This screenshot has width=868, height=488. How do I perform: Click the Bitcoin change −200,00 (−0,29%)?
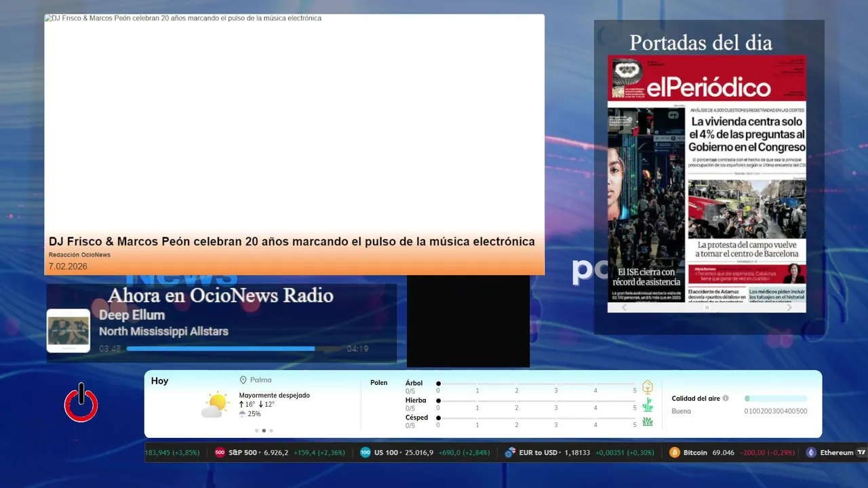(768, 453)
